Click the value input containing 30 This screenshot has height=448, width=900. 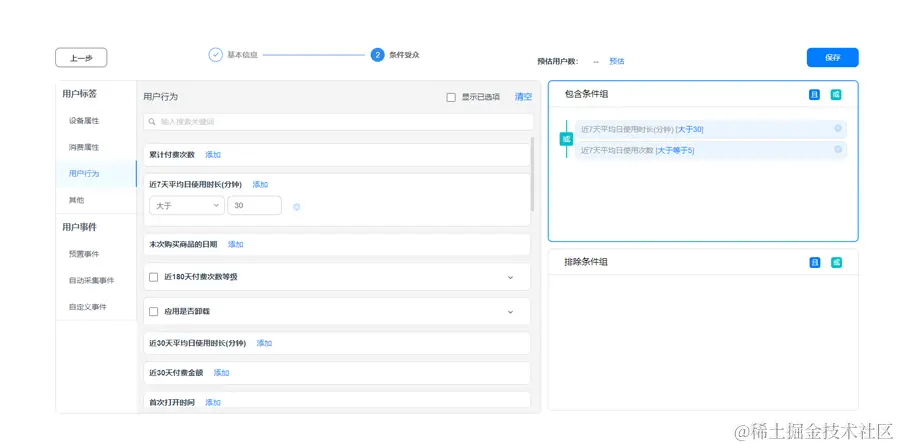254,205
